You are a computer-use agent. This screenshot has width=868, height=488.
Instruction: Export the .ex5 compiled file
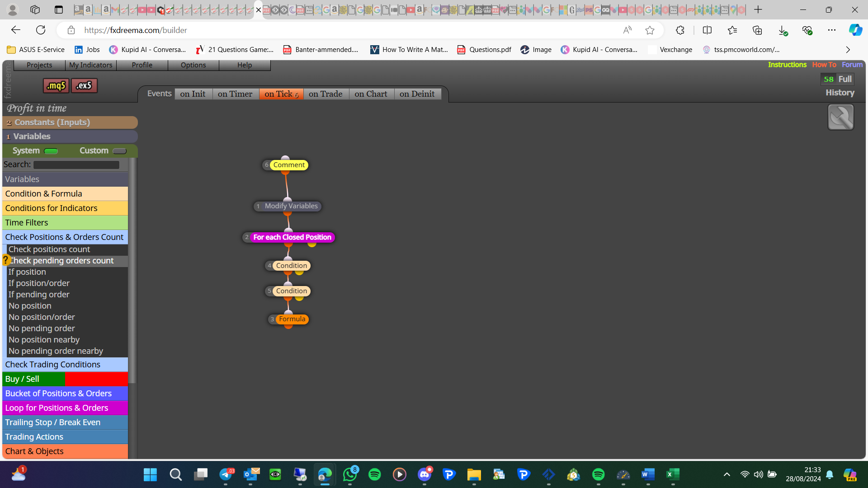point(84,85)
